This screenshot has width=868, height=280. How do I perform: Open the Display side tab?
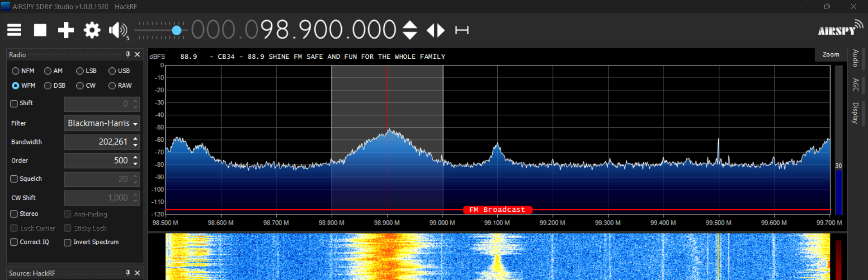tap(855, 113)
